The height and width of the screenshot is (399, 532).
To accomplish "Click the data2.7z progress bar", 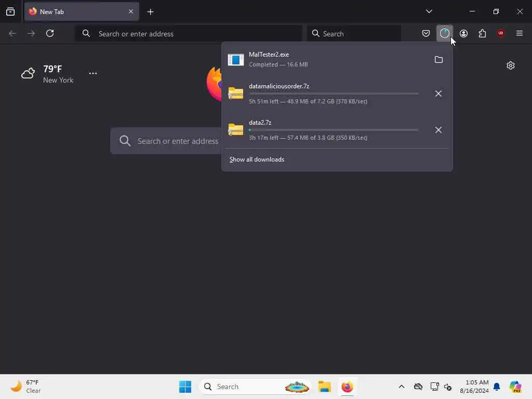I will click(x=334, y=130).
